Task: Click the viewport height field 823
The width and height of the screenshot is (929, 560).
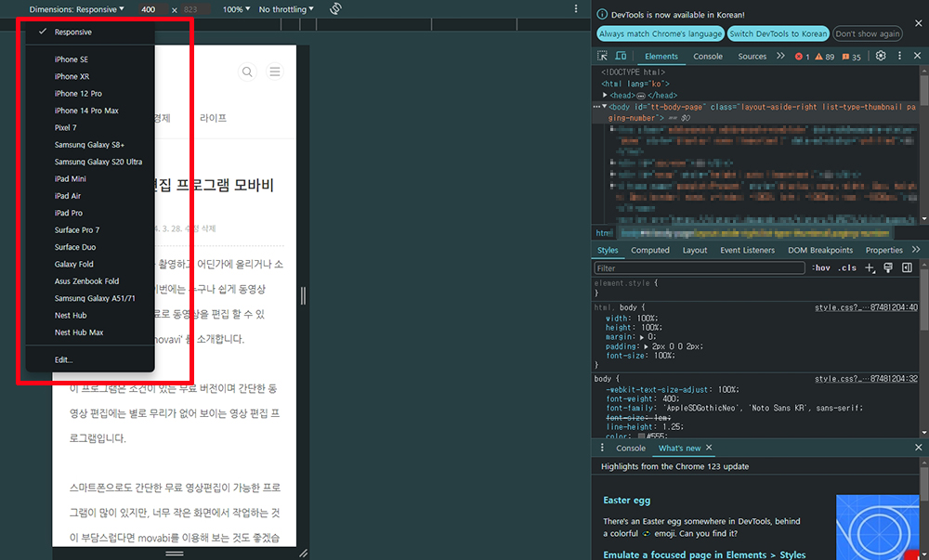Action: (x=195, y=9)
